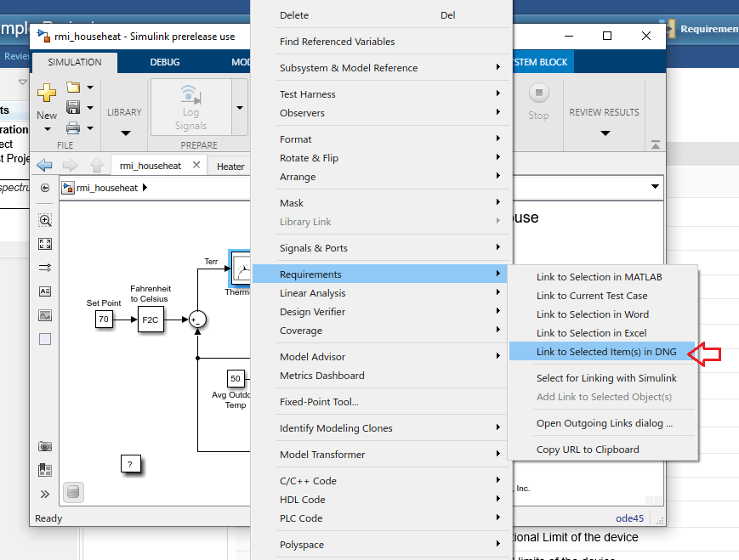Image resolution: width=739 pixels, height=560 pixels.
Task: Click the New model plus icon
Action: click(47, 93)
